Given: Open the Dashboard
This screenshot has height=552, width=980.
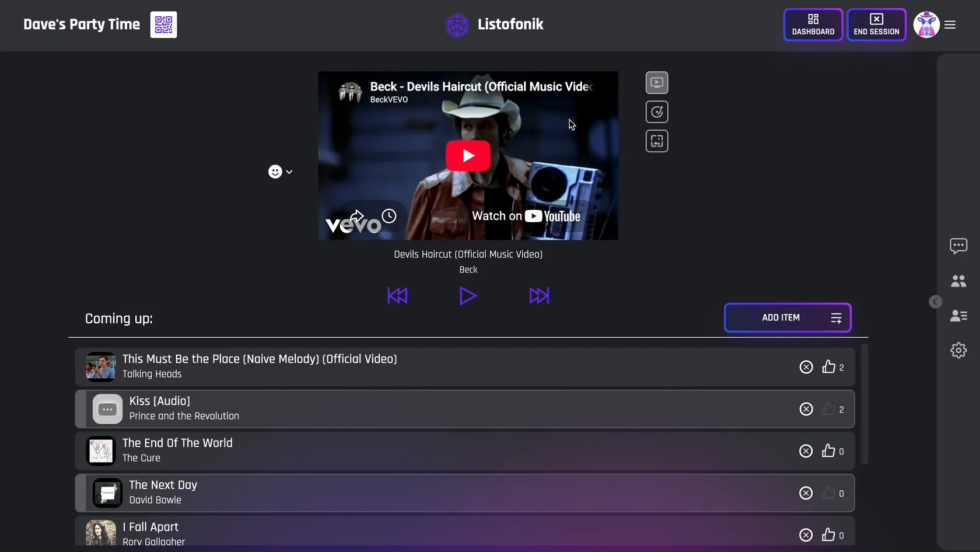Looking at the screenshot, I should pos(813,25).
